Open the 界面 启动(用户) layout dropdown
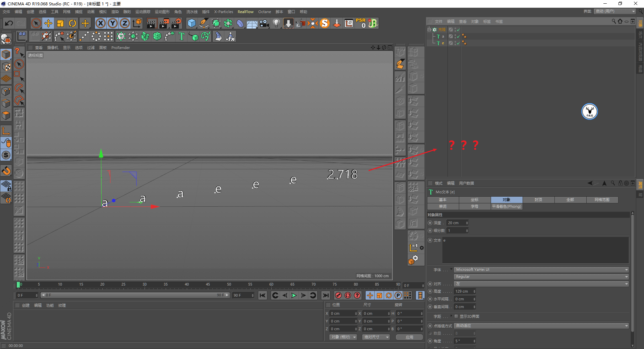Screen dimensions: 644x349 click(615, 11)
